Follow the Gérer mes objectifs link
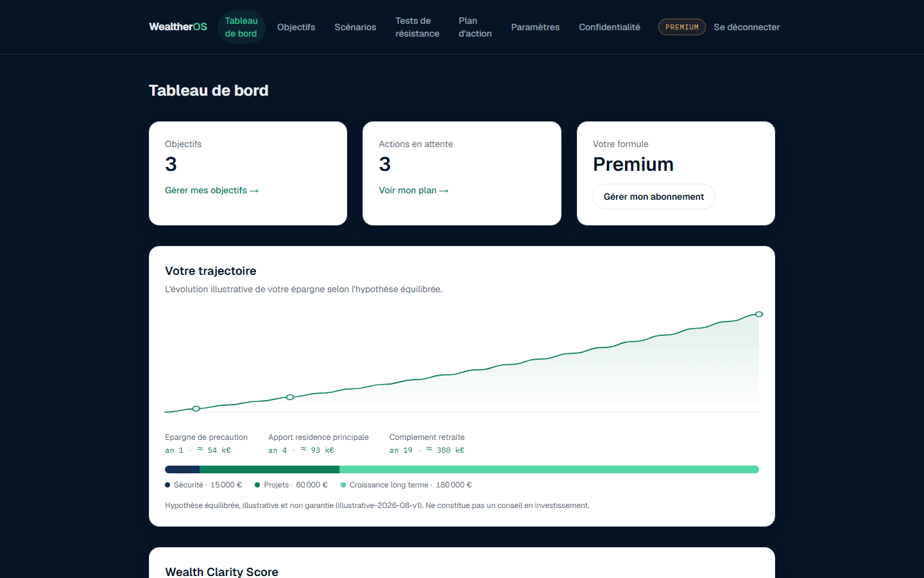Screen dimensions: 924x578 click(x=212, y=190)
